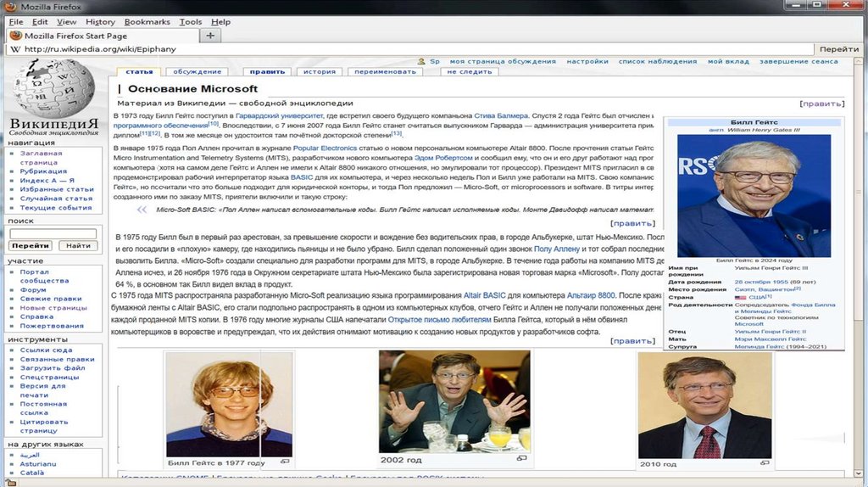The image size is (868, 487).
Task: Click the править link beside page heading
Action: [822, 104]
